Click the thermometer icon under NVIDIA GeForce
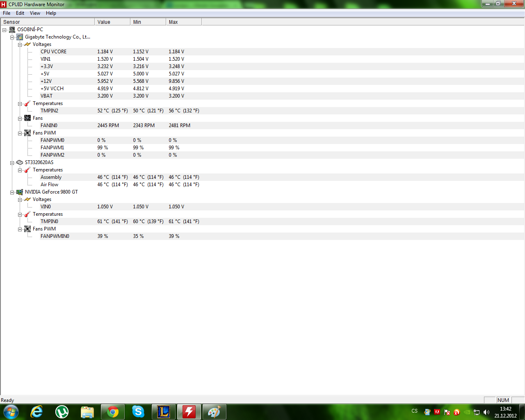The width and height of the screenshot is (525, 420). pos(27,214)
